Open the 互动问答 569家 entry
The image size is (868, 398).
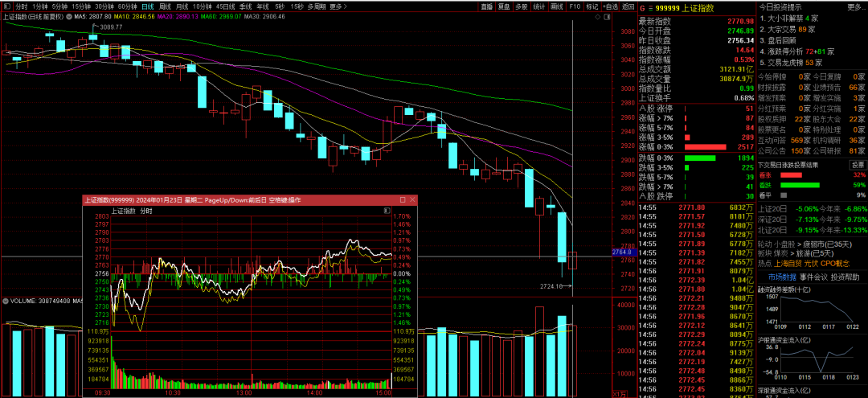784,140
